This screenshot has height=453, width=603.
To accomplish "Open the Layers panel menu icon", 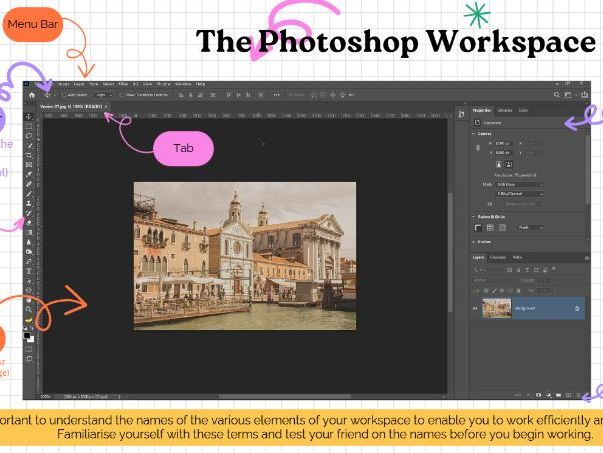I will [x=586, y=258].
